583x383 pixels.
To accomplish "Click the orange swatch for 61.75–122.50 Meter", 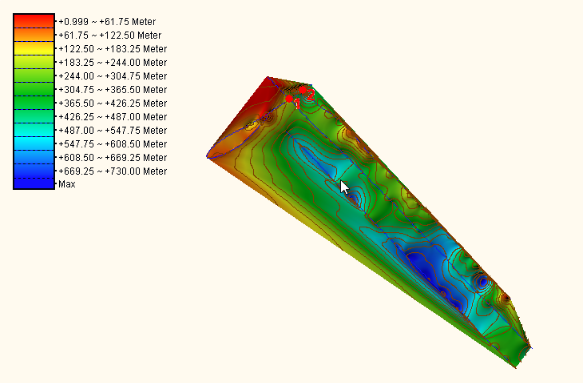I will [34, 35].
